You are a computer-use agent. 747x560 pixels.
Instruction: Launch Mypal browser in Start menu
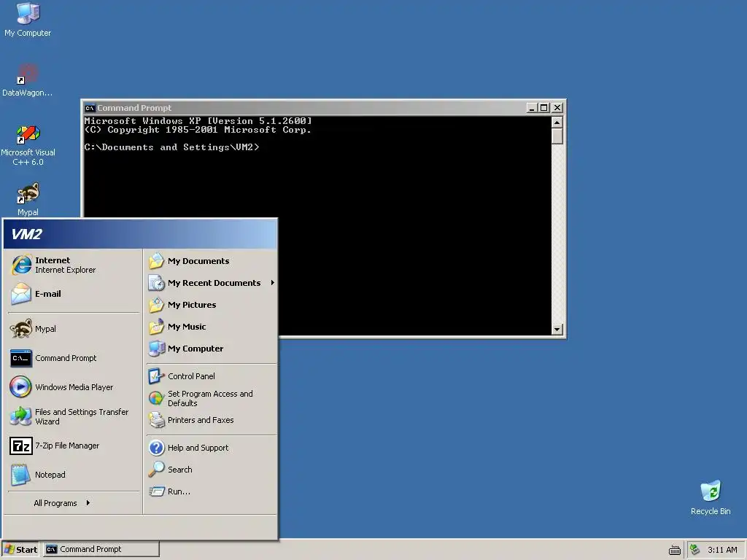(74, 329)
